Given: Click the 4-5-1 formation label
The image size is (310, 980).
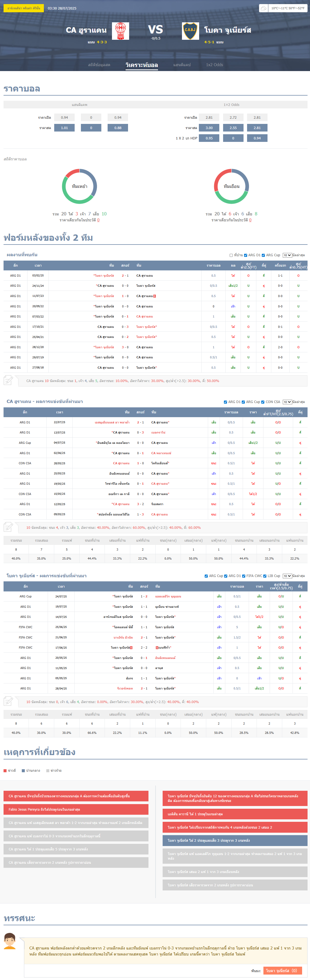Looking at the screenshot, I should coord(209,42).
